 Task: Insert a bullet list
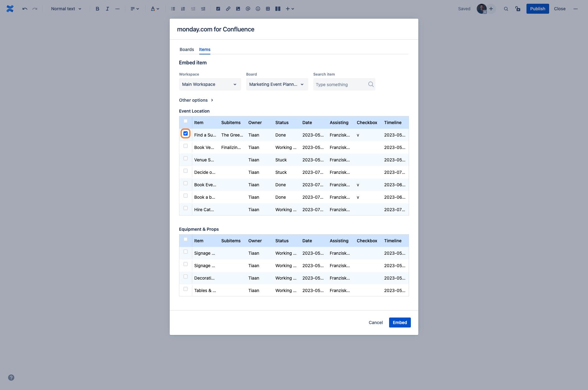tap(173, 9)
